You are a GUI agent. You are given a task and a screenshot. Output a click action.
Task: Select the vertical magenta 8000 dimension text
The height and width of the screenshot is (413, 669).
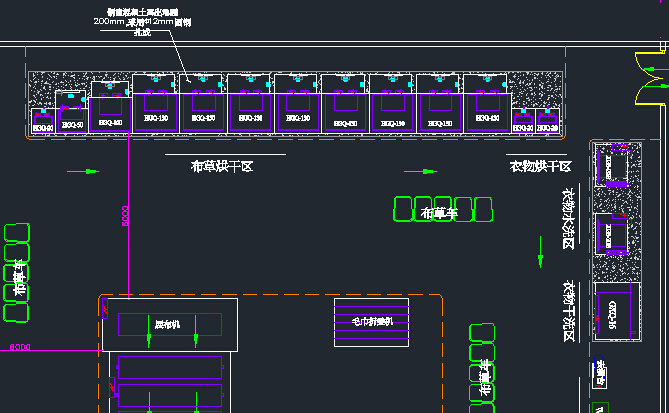(125, 217)
